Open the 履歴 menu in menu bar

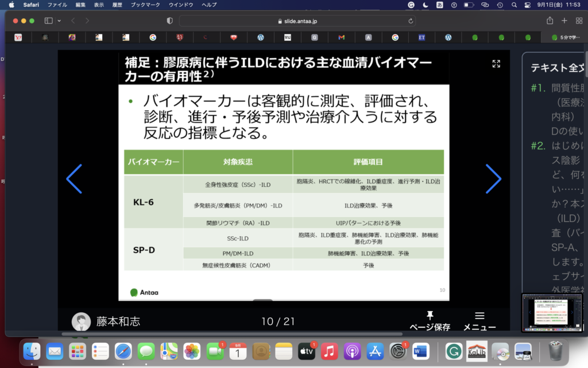coord(118,5)
